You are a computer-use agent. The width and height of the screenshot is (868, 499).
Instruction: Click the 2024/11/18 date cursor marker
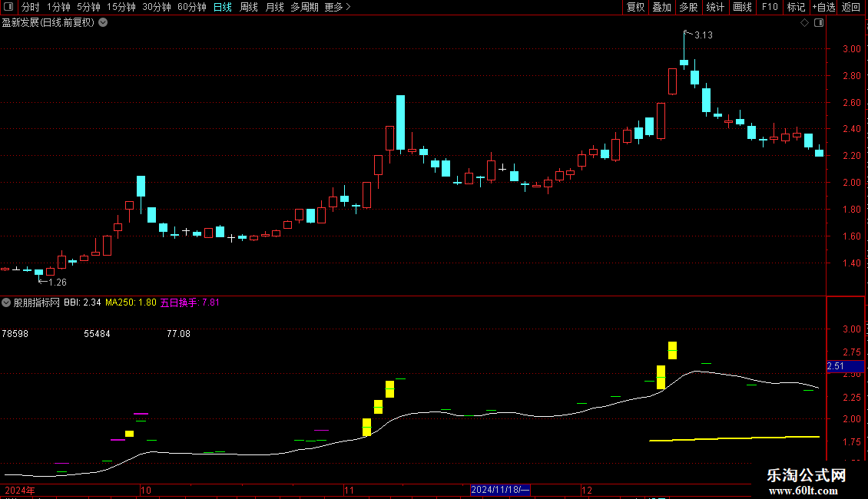[500, 490]
